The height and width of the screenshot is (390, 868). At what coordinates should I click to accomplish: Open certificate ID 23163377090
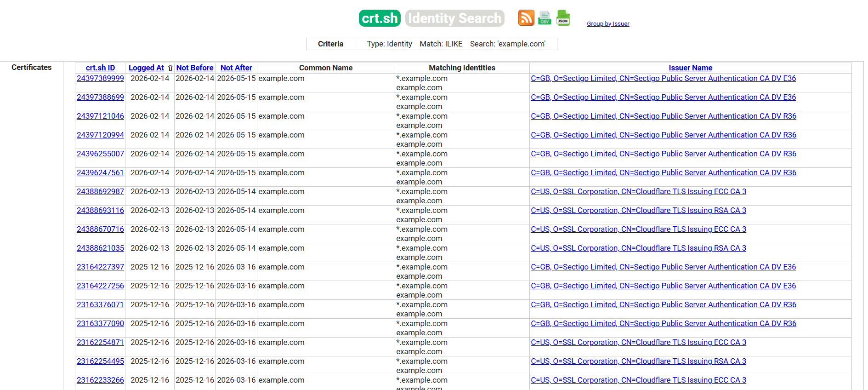pos(100,323)
